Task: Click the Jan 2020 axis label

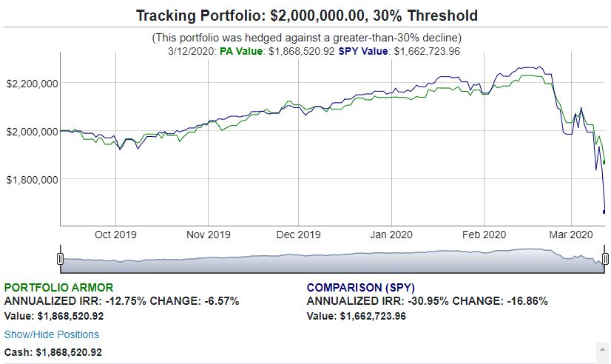Action: [391, 235]
